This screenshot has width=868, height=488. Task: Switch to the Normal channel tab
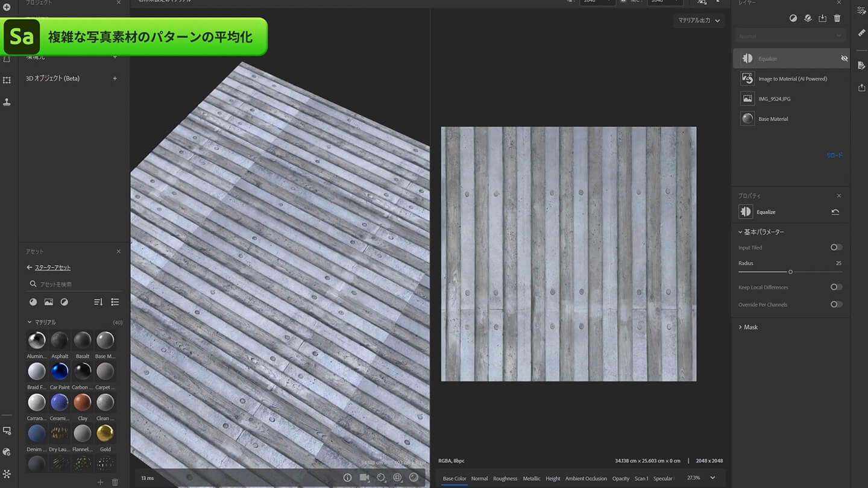479,478
